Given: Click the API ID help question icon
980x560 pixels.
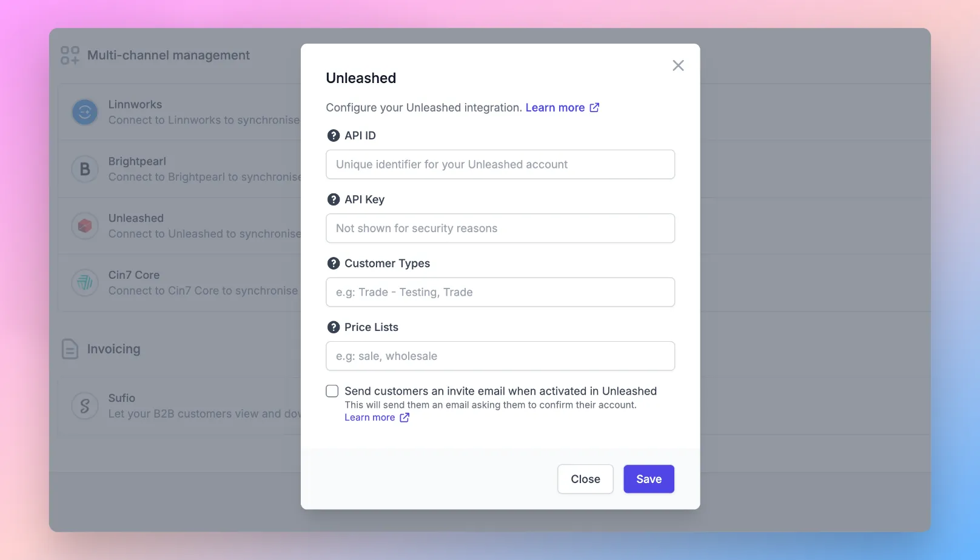Looking at the screenshot, I should click(333, 136).
